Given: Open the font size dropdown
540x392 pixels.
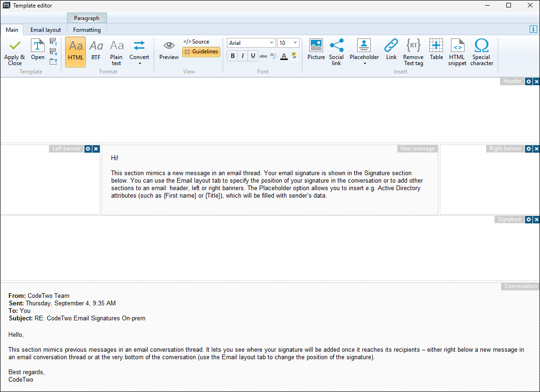Looking at the screenshot, I should pyautogui.click(x=295, y=43).
